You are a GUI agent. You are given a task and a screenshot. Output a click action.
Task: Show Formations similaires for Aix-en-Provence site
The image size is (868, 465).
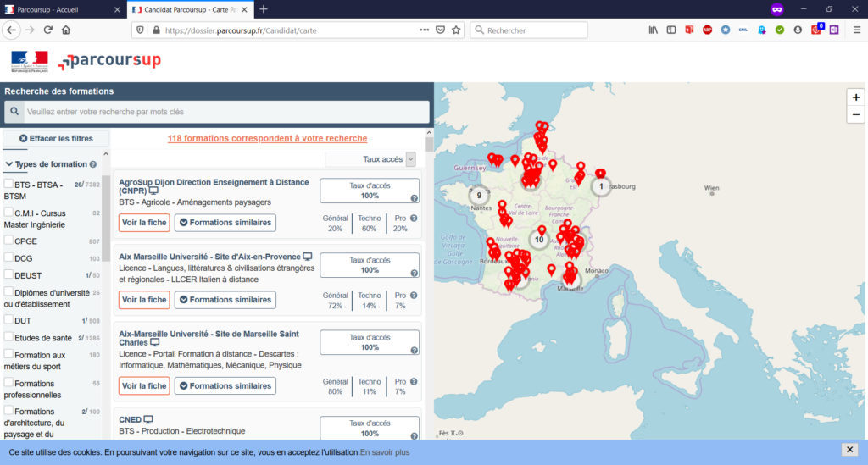click(x=225, y=300)
